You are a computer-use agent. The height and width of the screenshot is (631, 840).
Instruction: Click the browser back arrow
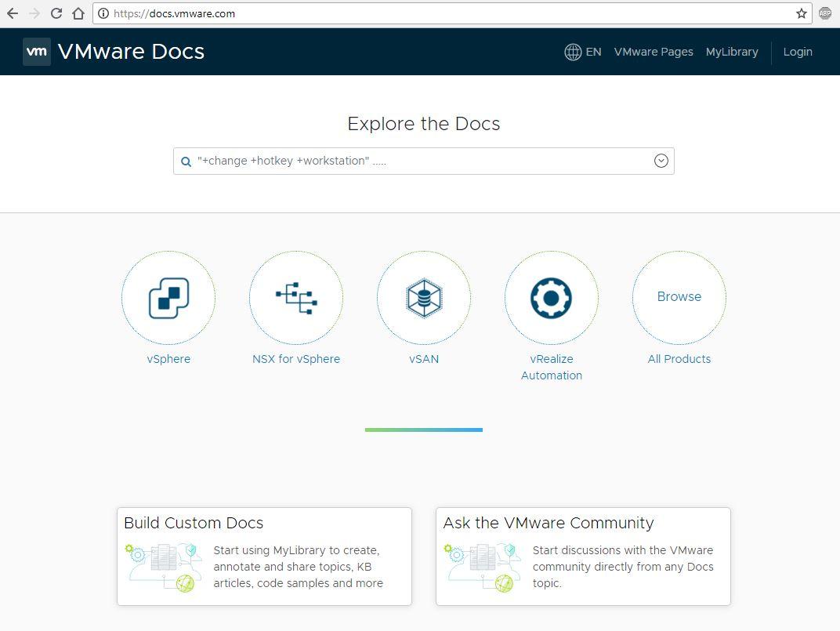(13, 13)
